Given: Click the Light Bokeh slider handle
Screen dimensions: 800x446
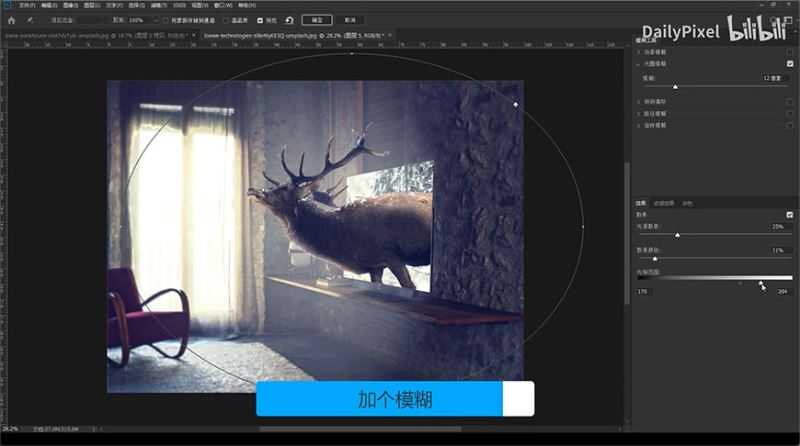Looking at the screenshot, I should pos(677,235).
